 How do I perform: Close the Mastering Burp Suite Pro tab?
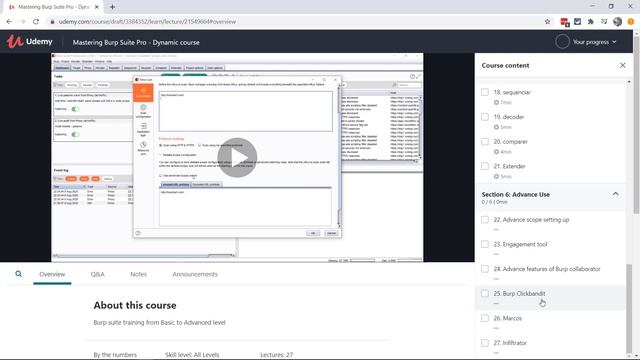point(97,7)
